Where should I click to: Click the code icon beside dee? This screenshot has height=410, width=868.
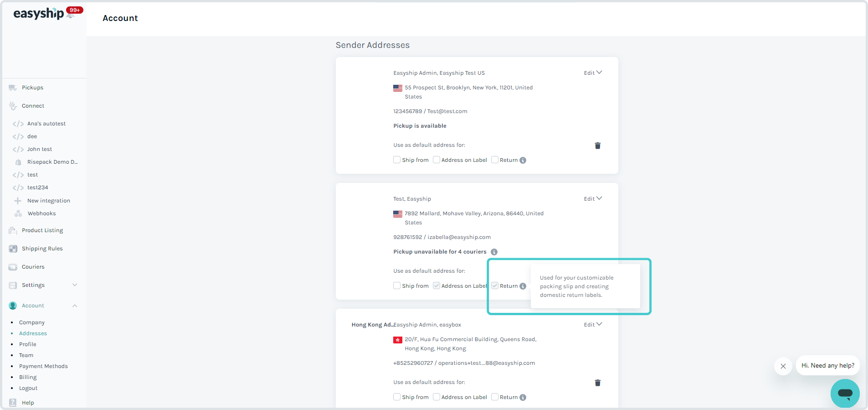(x=18, y=137)
